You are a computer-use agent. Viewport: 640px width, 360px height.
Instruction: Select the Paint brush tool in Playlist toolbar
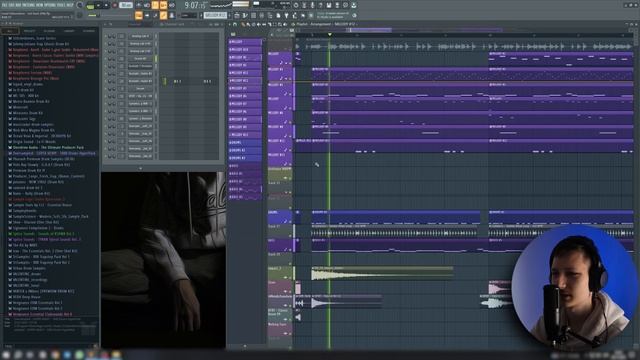click(248, 24)
